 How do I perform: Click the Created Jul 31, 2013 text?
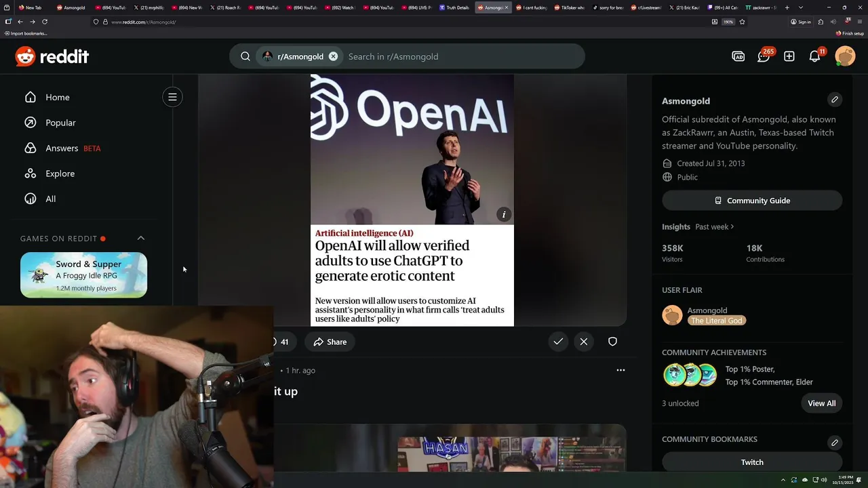click(x=711, y=163)
